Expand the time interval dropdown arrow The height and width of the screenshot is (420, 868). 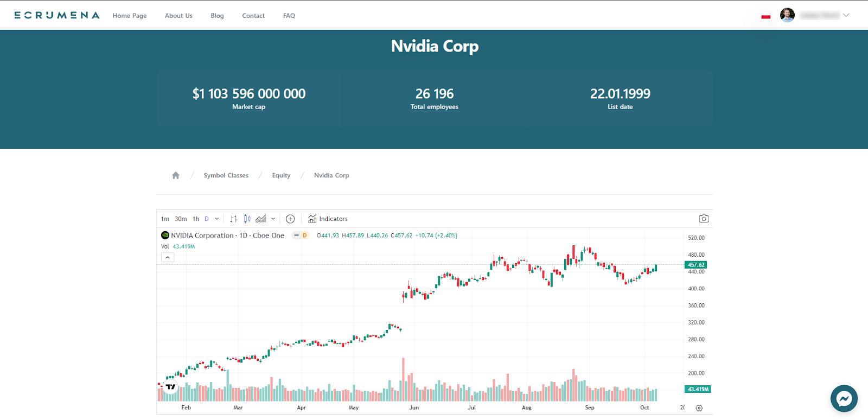pyautogui.click(x=217, y=219)
